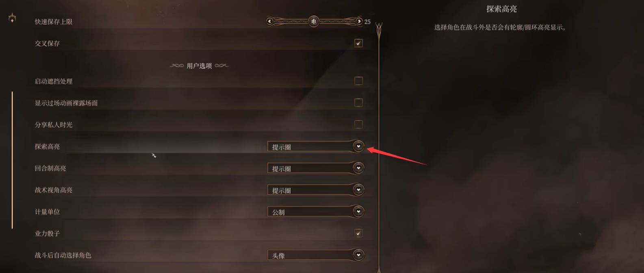The height and width of the screenshot is (273, 644).
Task: Click the vertical scrollbar on the left edge
Action: [12, 160]
